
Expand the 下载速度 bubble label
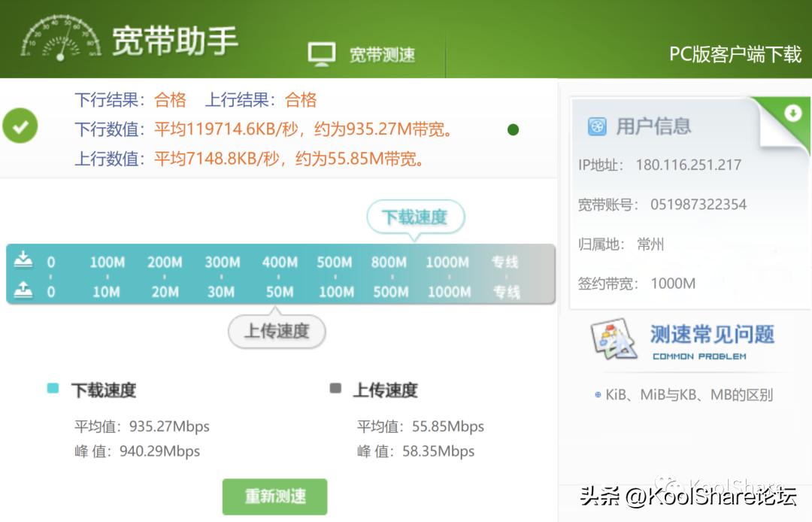point(417,215)
